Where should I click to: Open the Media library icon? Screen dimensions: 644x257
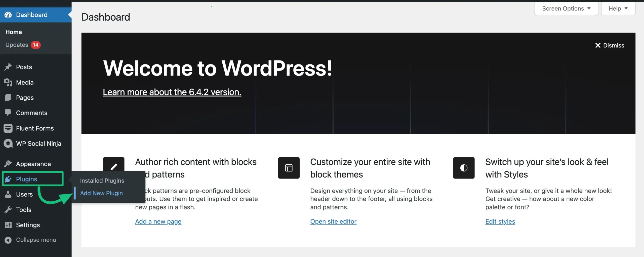tap(8, 82)
